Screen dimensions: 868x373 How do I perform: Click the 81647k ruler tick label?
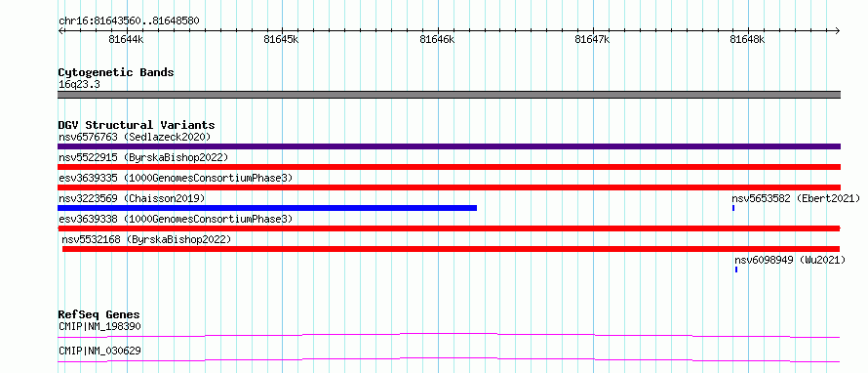pyautogui.click(x=592, y=39)
